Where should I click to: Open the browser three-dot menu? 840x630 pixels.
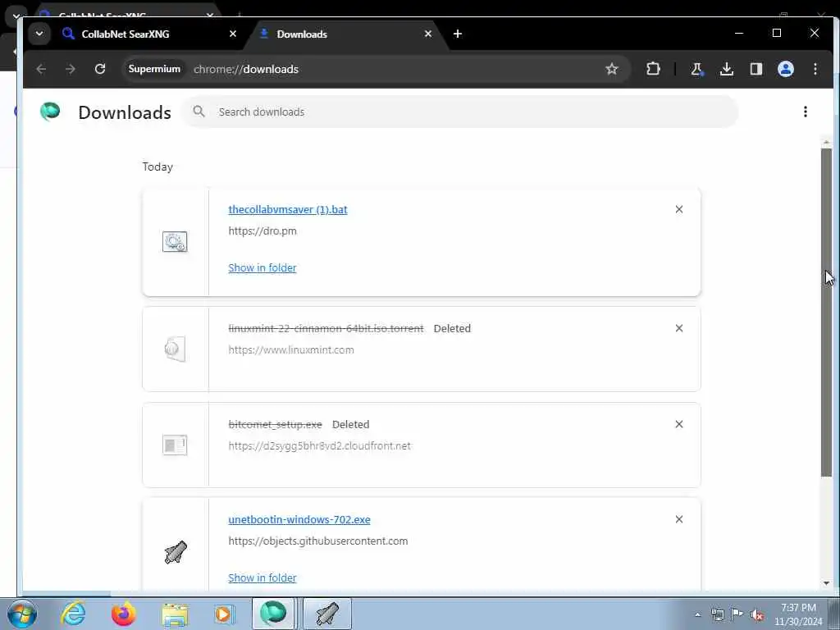pos(815,69)
